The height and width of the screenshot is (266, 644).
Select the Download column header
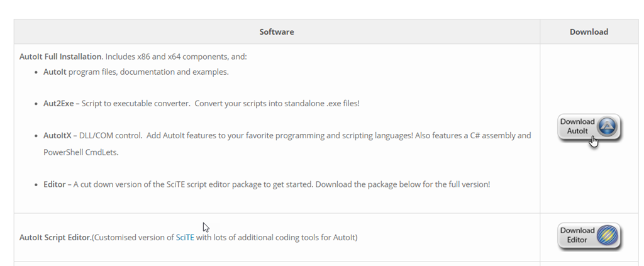point(589,31)
